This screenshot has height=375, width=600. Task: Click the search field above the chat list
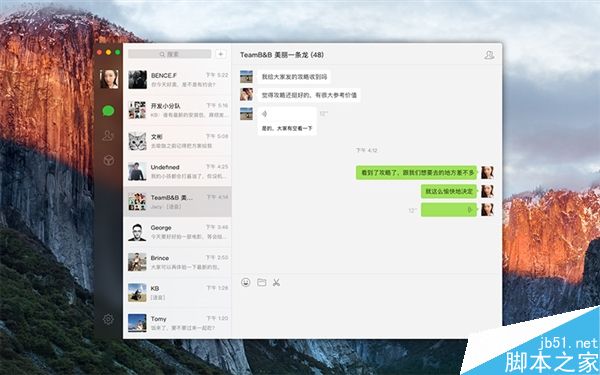[170, 54]
